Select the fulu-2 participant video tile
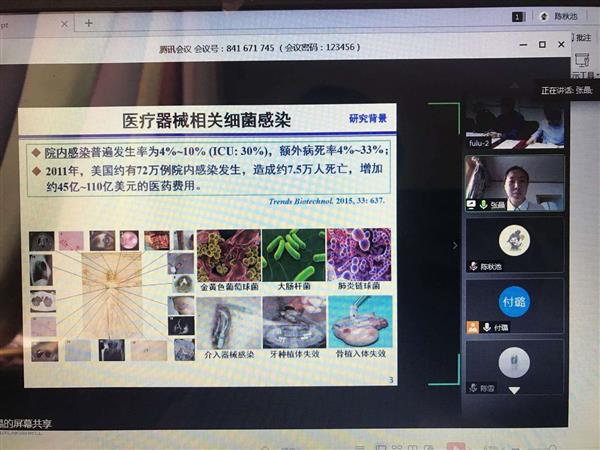The height and width of the screenshot is (450, 600). [514, 123]
